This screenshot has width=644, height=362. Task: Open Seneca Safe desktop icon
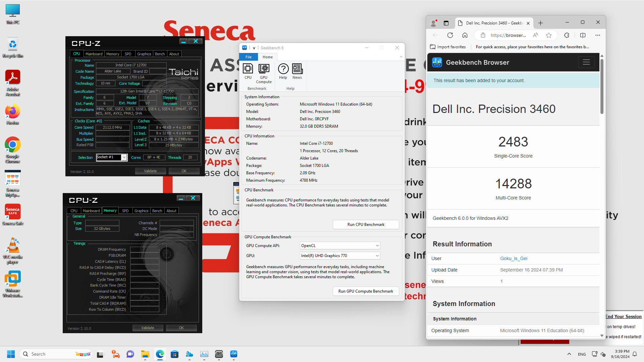[13, 215]
